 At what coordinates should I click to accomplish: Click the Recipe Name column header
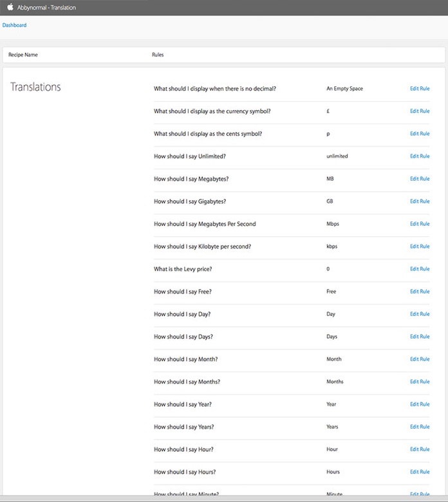(23, 55)
